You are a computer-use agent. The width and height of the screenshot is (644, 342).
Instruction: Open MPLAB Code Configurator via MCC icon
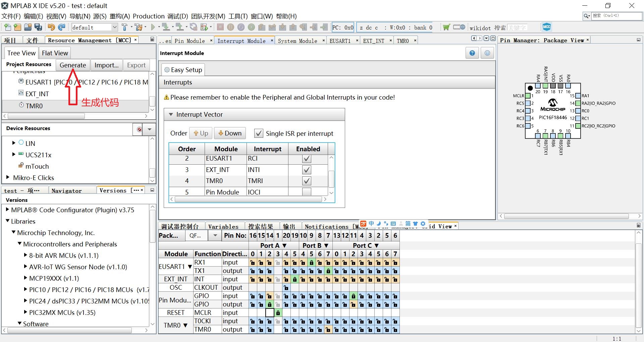[546, 27]
